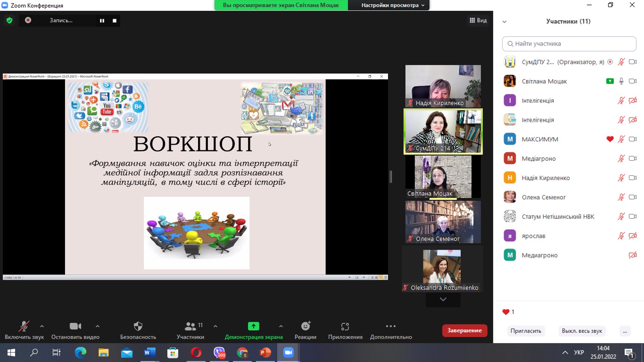
Task: Start screen sharing with green arrow icon
Action: pos(253,326)
